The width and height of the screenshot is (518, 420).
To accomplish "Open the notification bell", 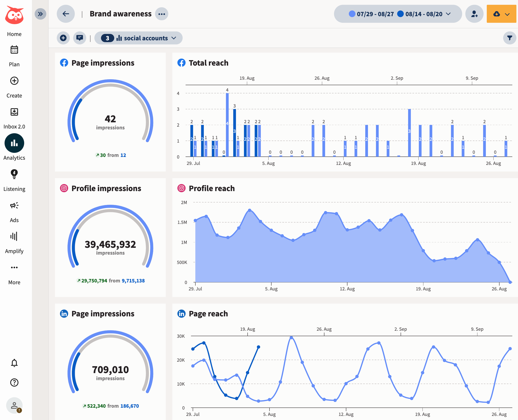I will (14, 363).
